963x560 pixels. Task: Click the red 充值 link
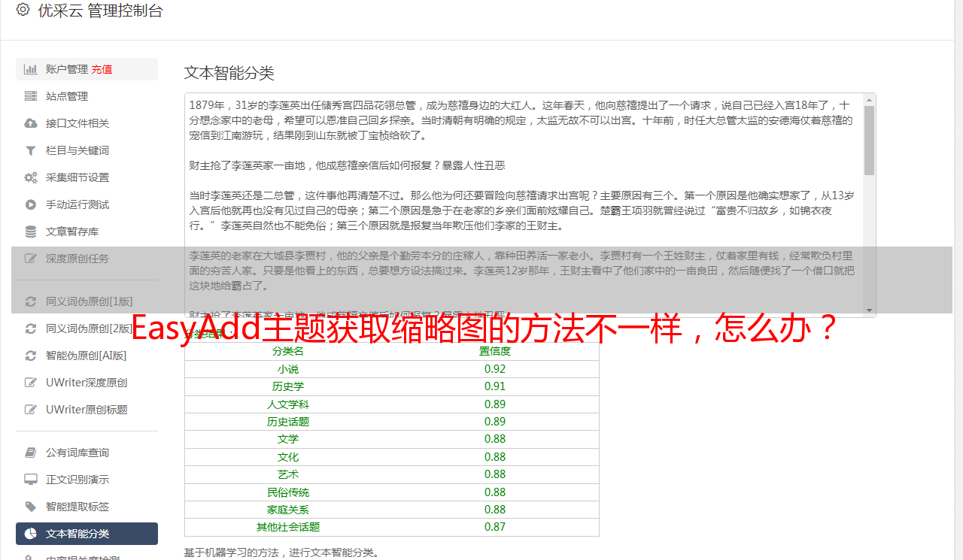(x=102, y=69)
